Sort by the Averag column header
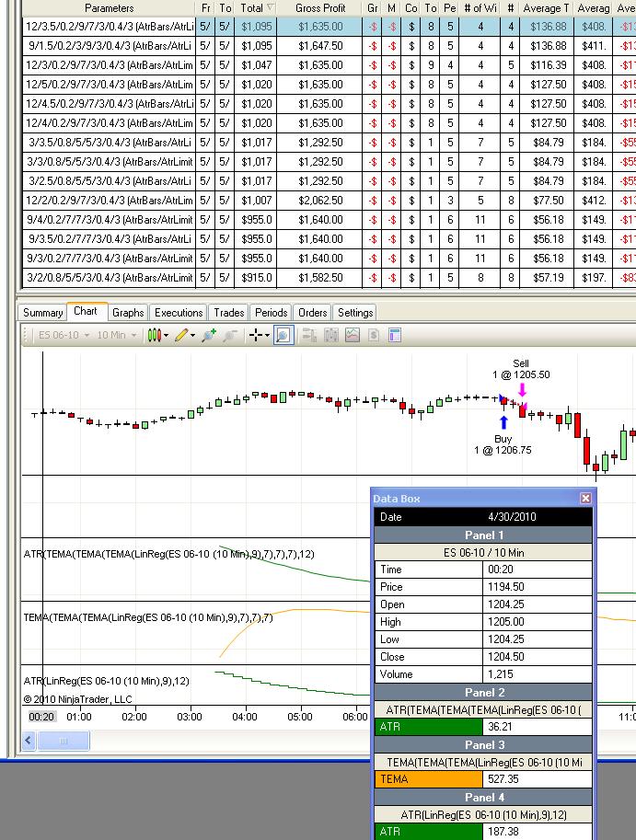This screenshot has width=636, height=840. pos(593,8)
